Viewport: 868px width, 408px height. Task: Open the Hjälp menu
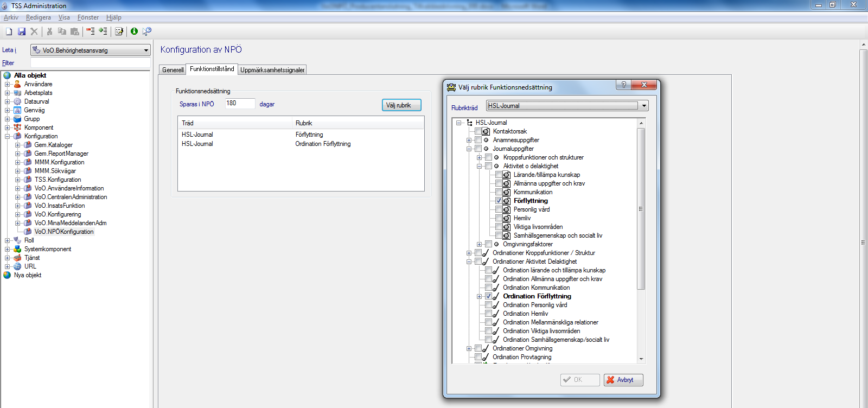[114, 17]
